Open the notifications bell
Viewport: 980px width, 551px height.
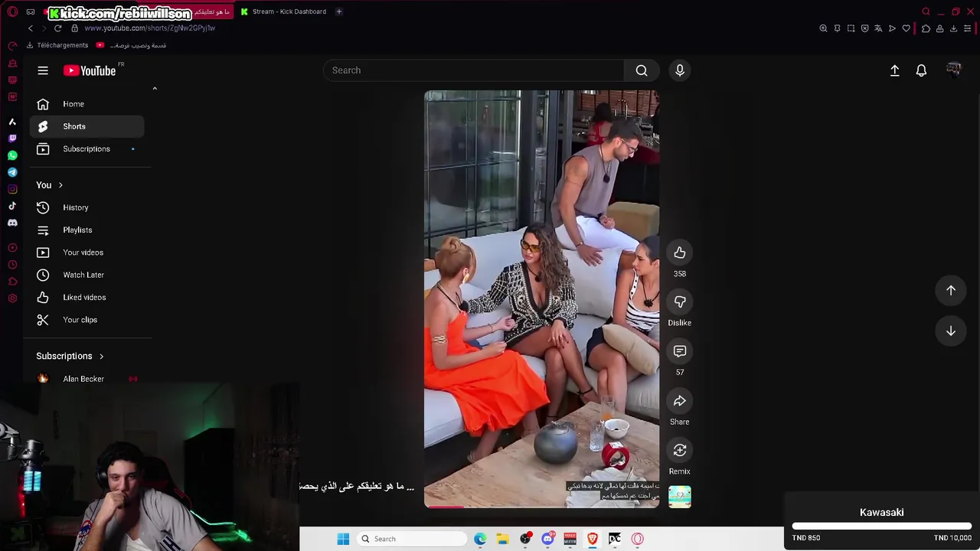click(921, 70)
